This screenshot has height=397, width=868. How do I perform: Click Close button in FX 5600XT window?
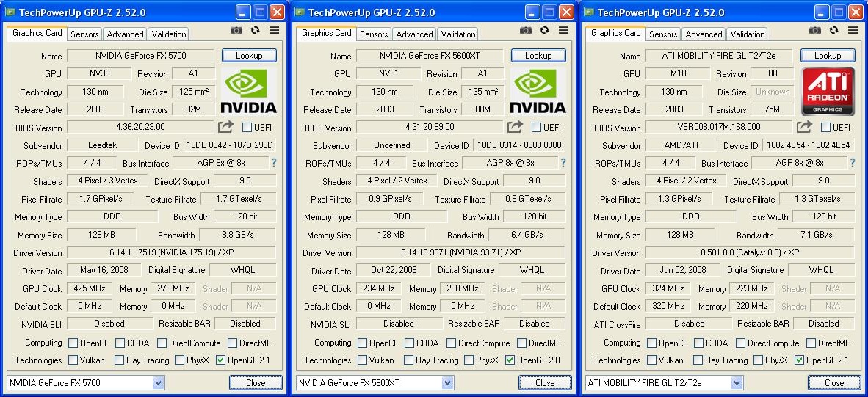(546, 382)
